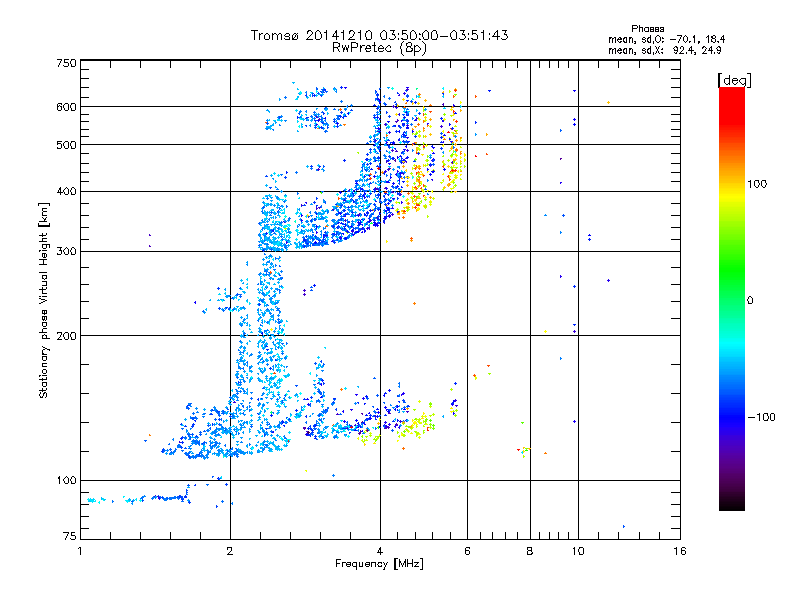Click the y-axis tick label '600'
Viewport: 800px width, 600px height.
(x=66, y=107)
